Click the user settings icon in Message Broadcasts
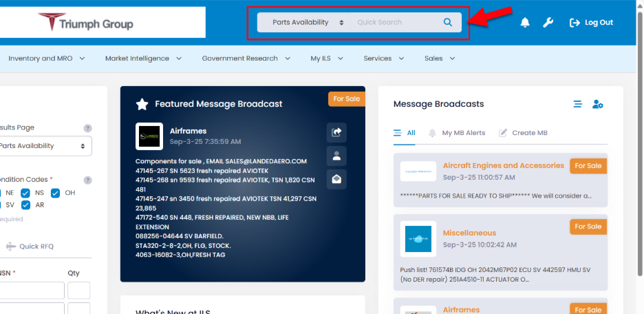 tap(598, 104)
